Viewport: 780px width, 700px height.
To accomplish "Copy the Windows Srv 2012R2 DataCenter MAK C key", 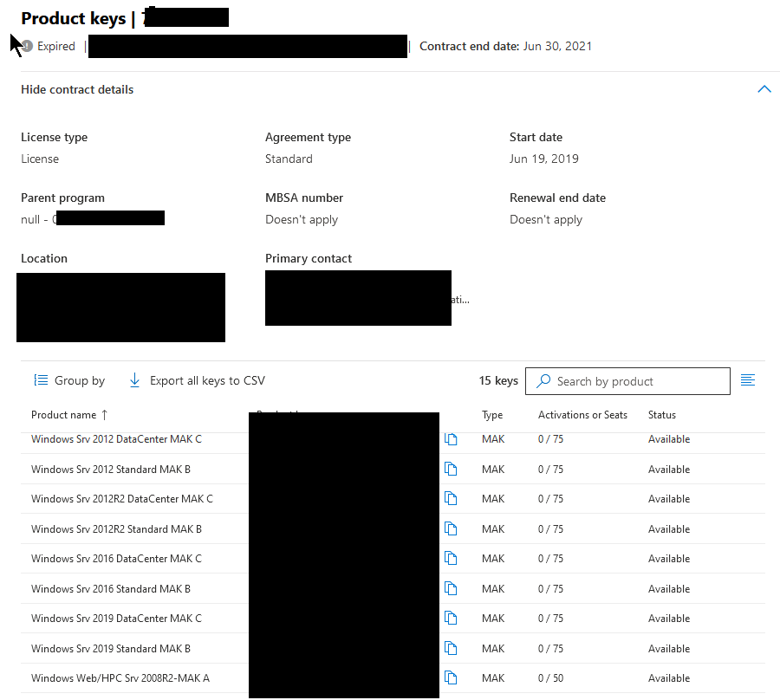I will tap(451, 498).
